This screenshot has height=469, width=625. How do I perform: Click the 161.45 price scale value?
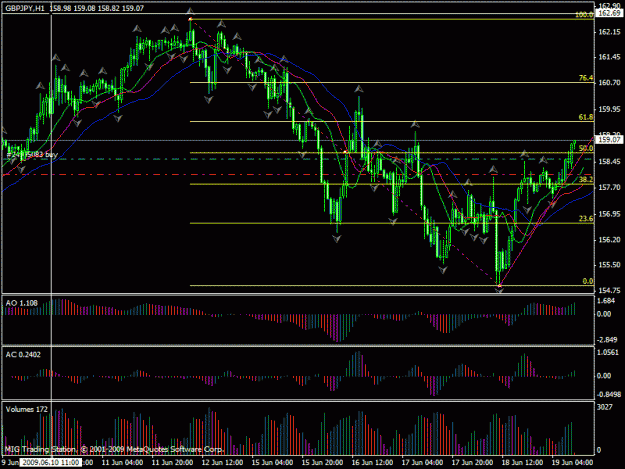(x=609, y=57)
